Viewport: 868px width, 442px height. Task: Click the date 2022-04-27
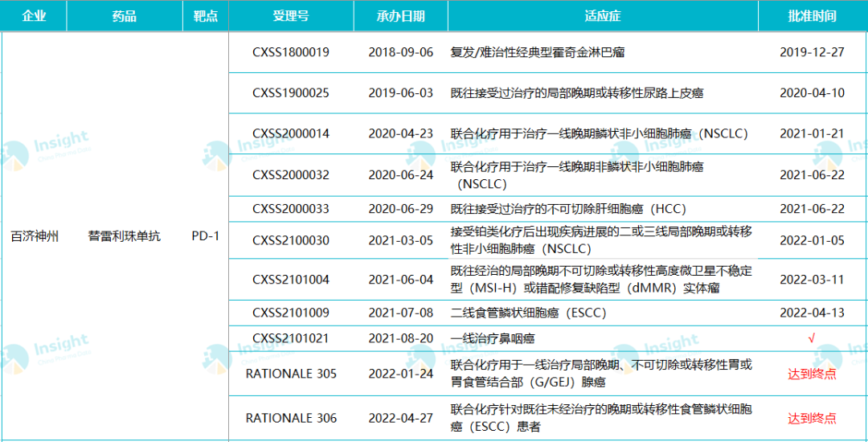(x=401, y=419)
